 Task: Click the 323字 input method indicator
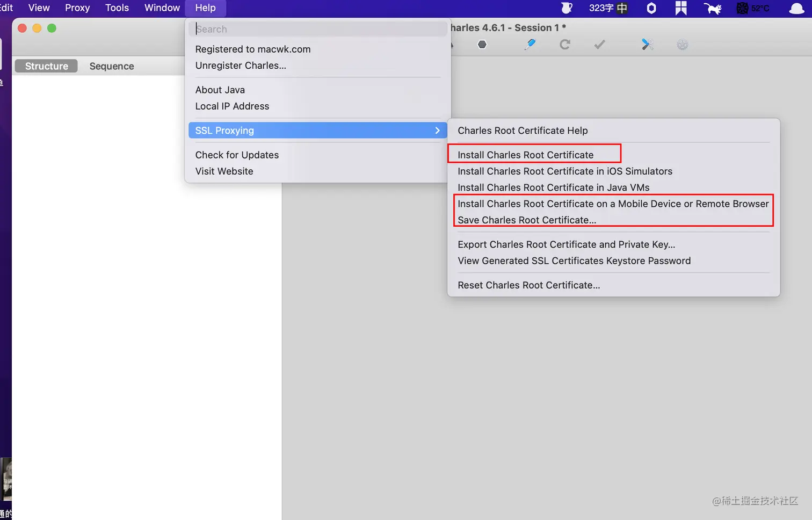[x=608, y=8]
